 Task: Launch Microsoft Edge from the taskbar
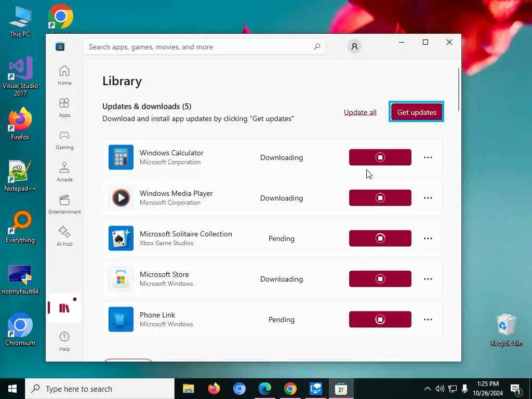click(264, 389)
